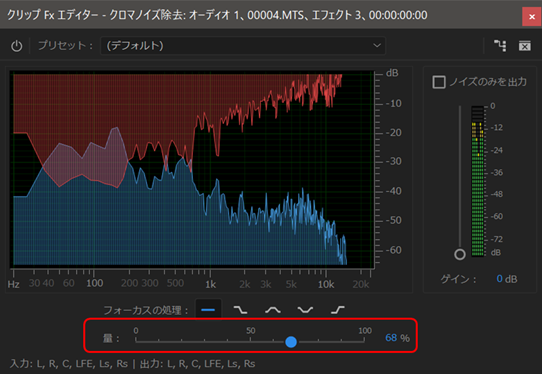Open the プリセット dropdown showing (デフォルト)
This screenshot has width=542, height=374.
pos(243,46)
